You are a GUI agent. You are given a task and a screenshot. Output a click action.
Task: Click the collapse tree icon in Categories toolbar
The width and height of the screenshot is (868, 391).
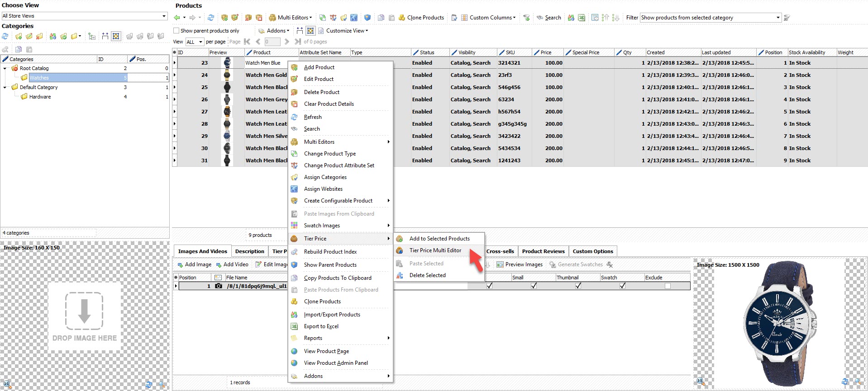pyautogui.click(x=92, y=36)
